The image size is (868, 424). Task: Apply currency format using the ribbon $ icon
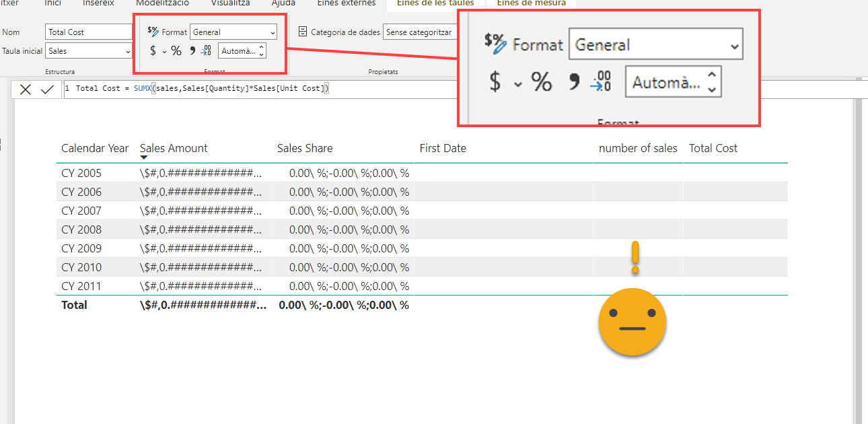[x=153, y=50]
